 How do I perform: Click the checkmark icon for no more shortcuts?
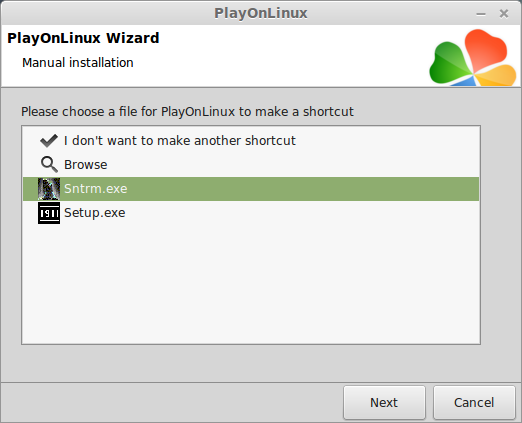pos(49,141)
